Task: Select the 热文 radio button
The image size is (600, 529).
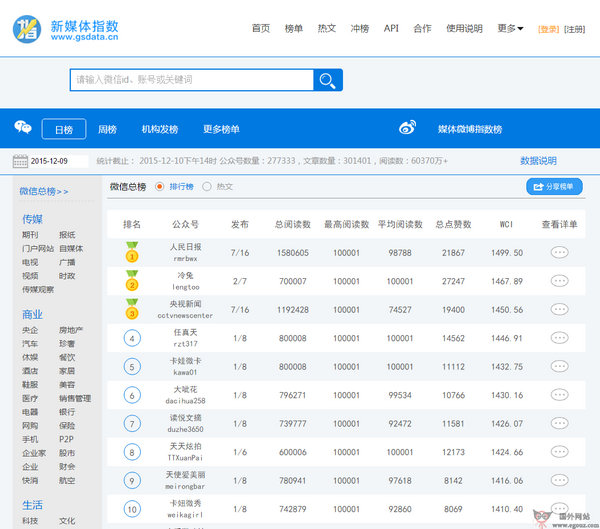Action: coord(207,186)
